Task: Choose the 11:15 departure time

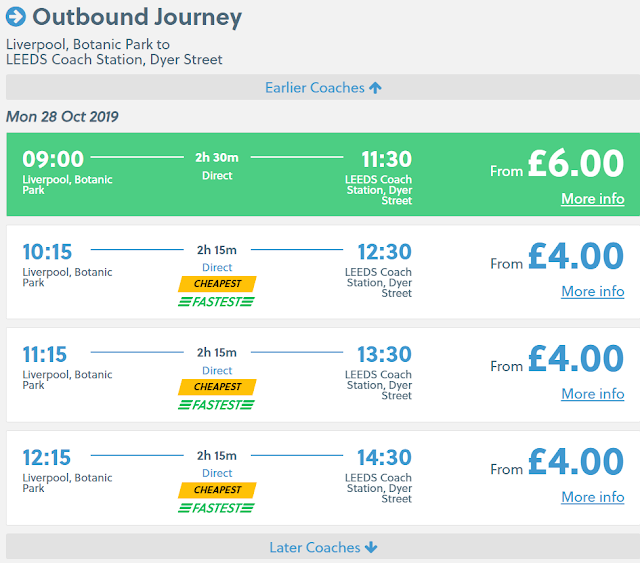Action: (47, 355)
